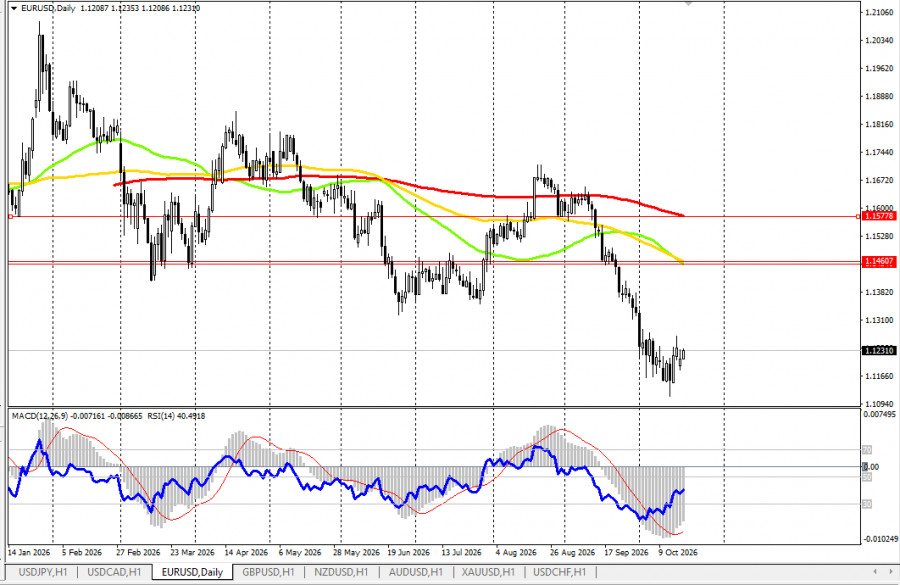Click the 14 Jan 2026 date label
The width and height of the screenshot is (900, 585).
click(x=29, y=552)
